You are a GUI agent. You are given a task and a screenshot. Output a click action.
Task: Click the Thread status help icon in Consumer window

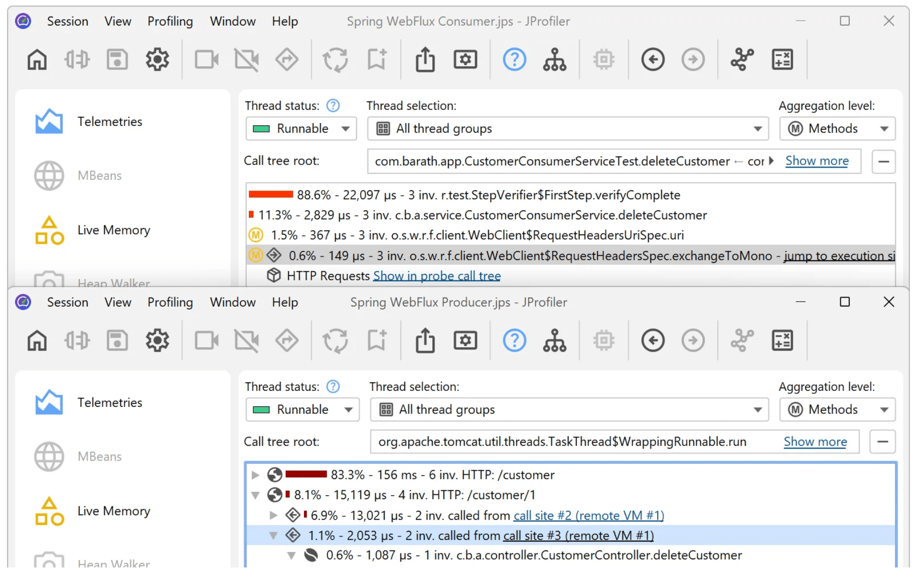[x=333, y=106]
